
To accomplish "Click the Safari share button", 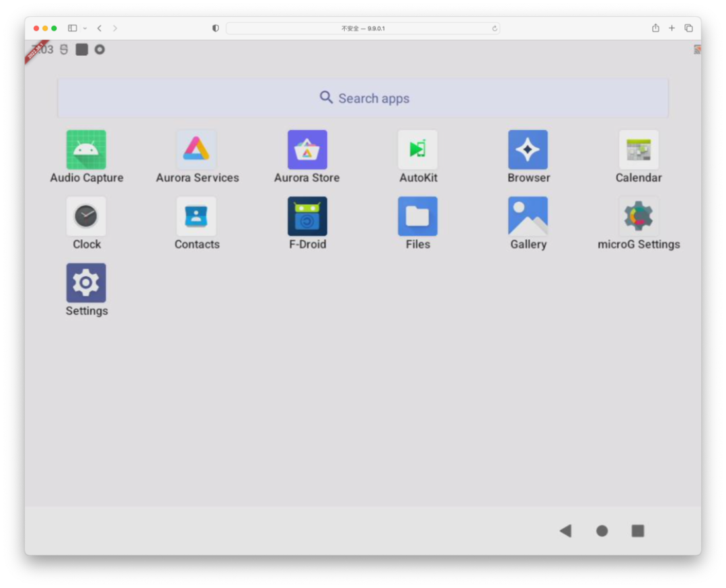I will [655, 28].
